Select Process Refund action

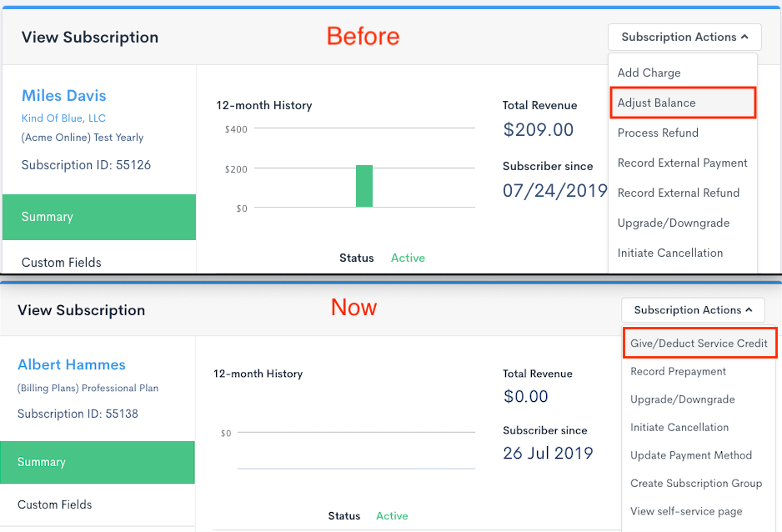pos(658,133)
